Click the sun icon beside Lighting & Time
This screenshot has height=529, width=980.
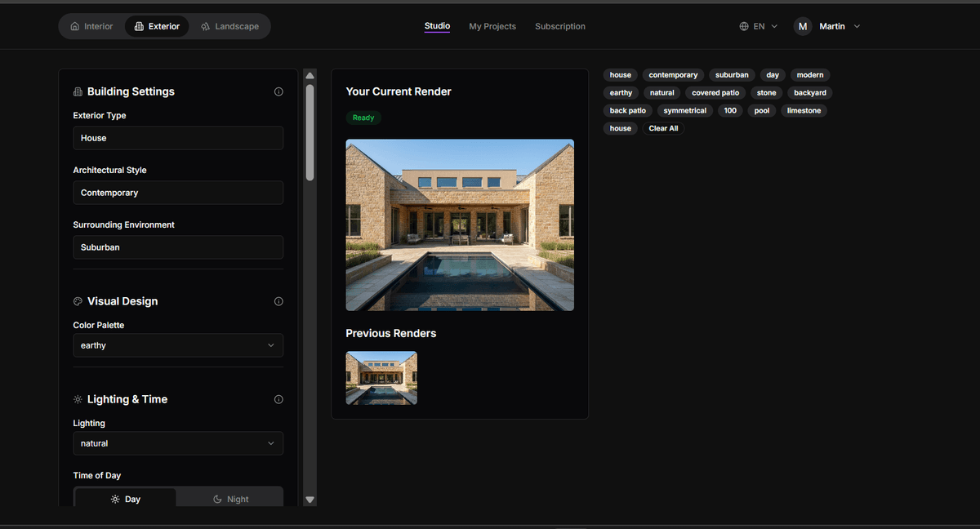click(77, 399)
